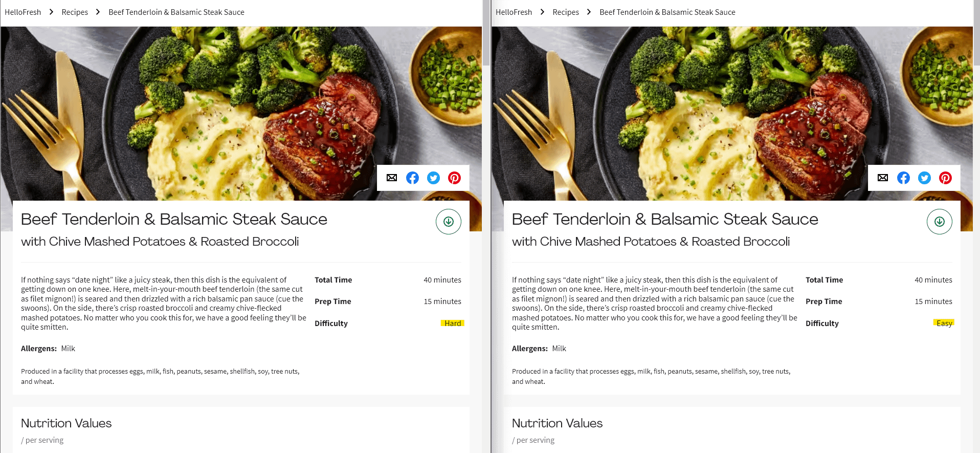Image resolution: width=980 pixels, height=453 pixels.
Task: Click Beef Tenderloin breadcrumb on right page
Action: [x=667, y=12]
